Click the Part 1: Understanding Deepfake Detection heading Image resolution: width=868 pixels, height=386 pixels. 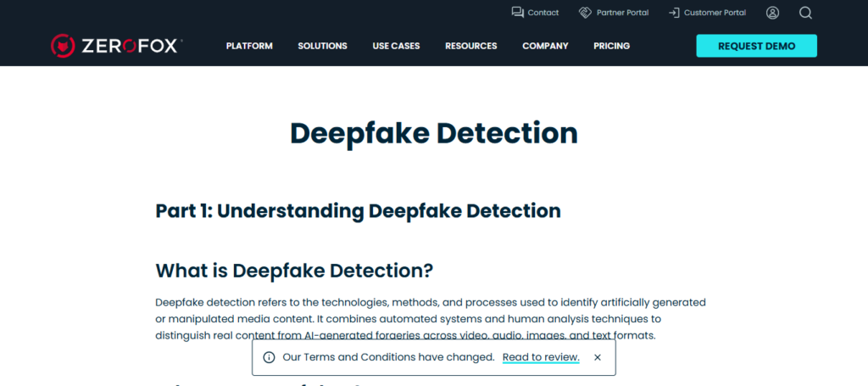point(359,211)
